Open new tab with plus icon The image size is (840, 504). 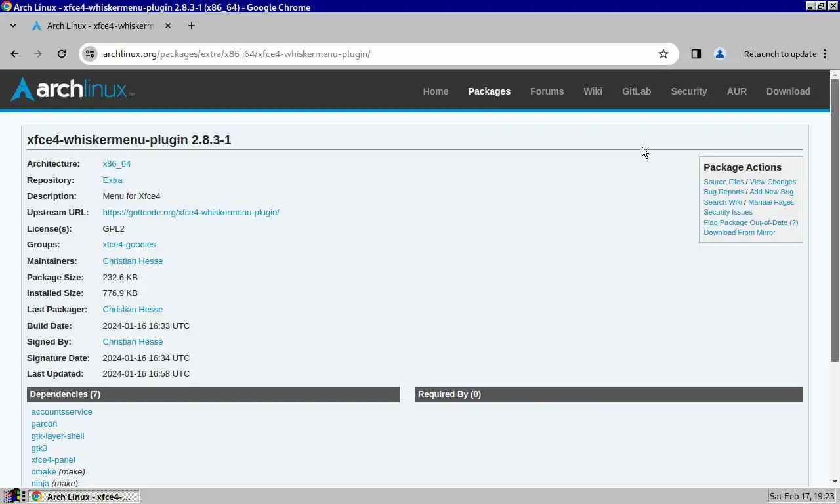tap(191, 26)
